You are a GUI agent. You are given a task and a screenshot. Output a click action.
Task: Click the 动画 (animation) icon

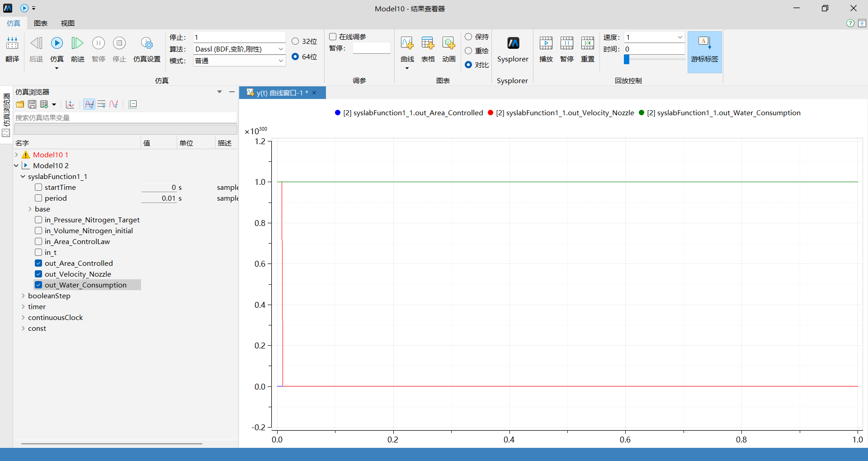coord(448,50)
